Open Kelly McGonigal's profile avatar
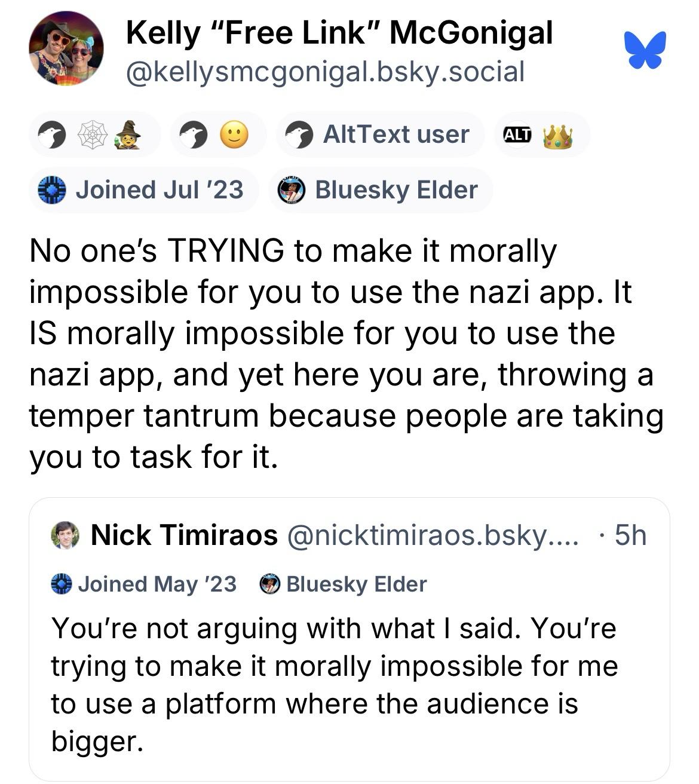 coord(66,49)
